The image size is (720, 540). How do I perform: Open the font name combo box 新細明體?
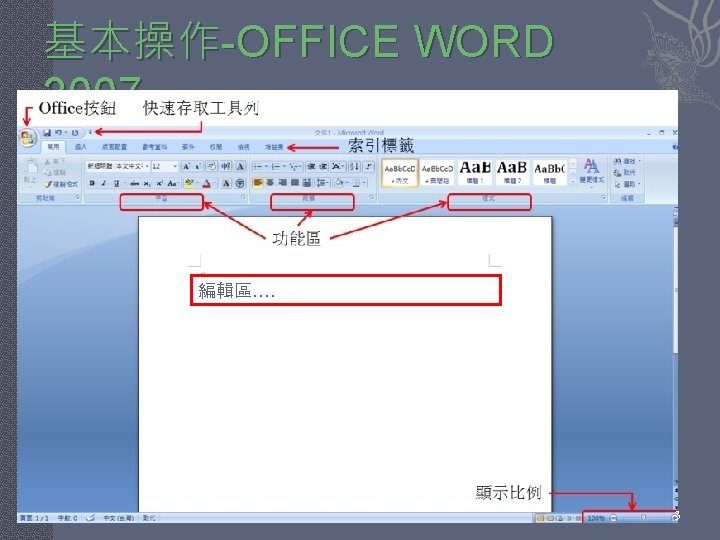click(118, 166)
